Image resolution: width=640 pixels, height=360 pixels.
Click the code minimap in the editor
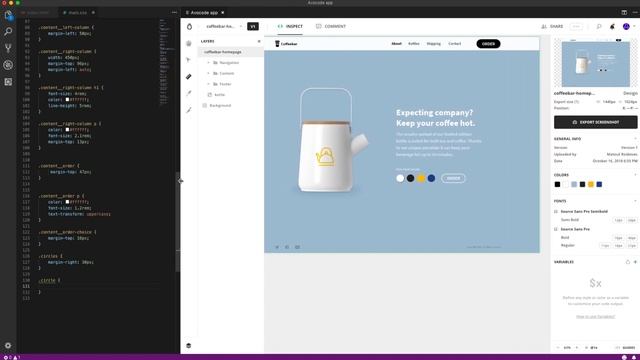coord(167,61)
